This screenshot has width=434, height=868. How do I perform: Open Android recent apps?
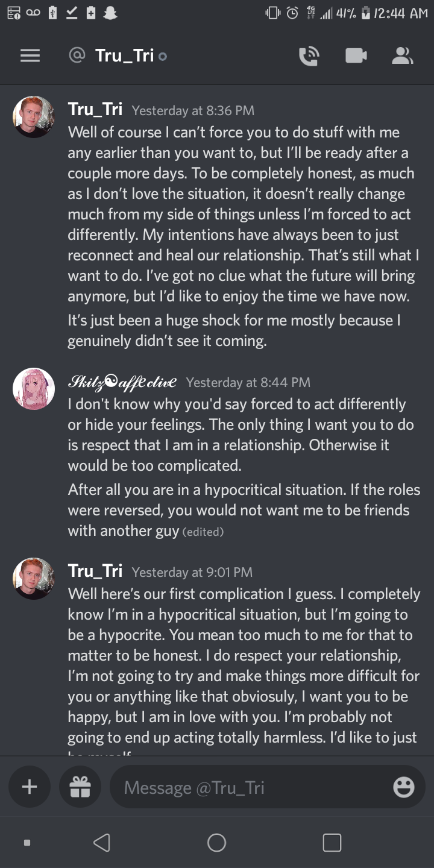click(x=332, y=842)
